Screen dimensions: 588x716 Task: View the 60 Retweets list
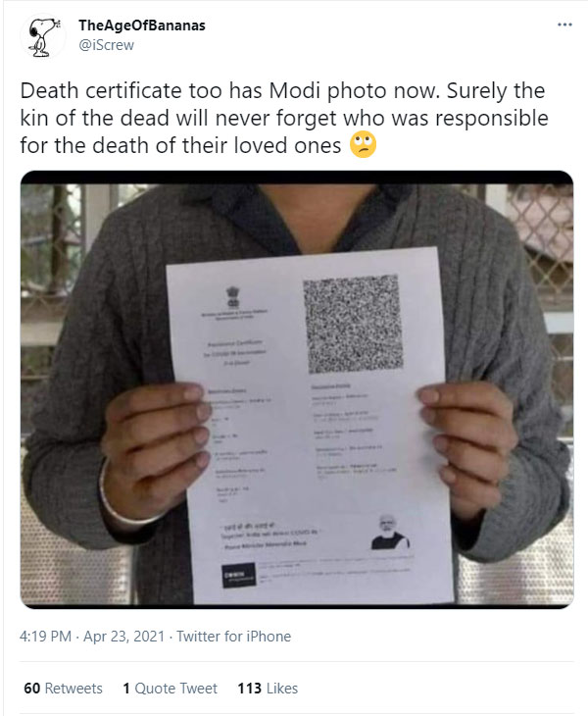pos(63,689)
